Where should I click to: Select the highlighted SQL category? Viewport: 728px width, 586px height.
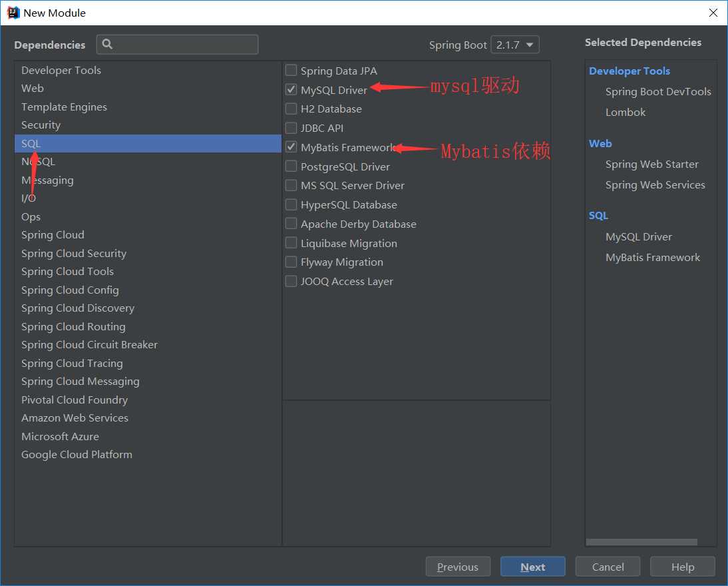coord(148,144)
